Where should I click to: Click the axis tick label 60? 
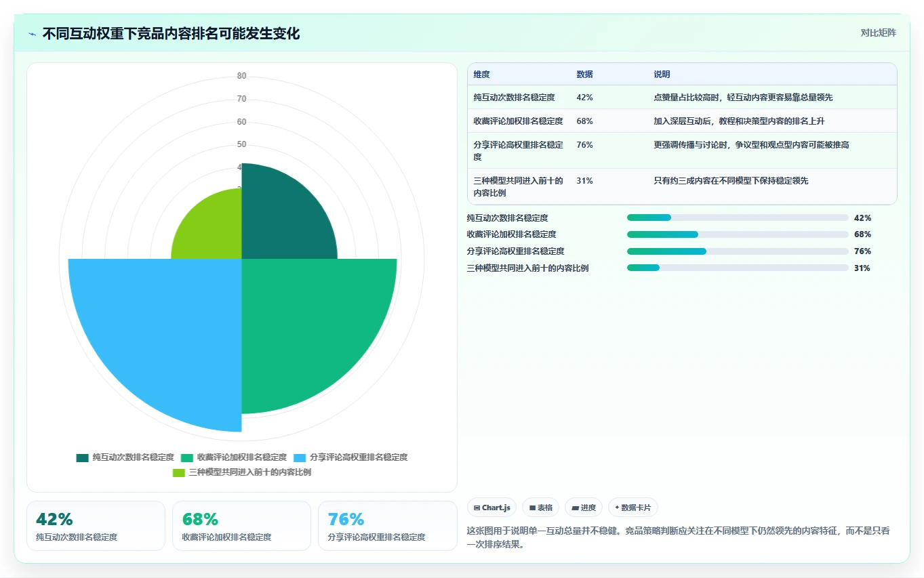click(241, 122)
